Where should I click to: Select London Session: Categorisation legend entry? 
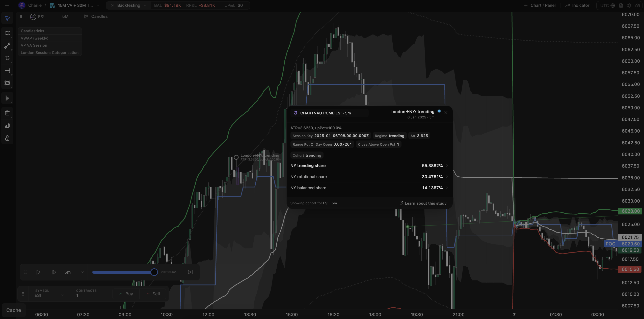coord(49,53)
